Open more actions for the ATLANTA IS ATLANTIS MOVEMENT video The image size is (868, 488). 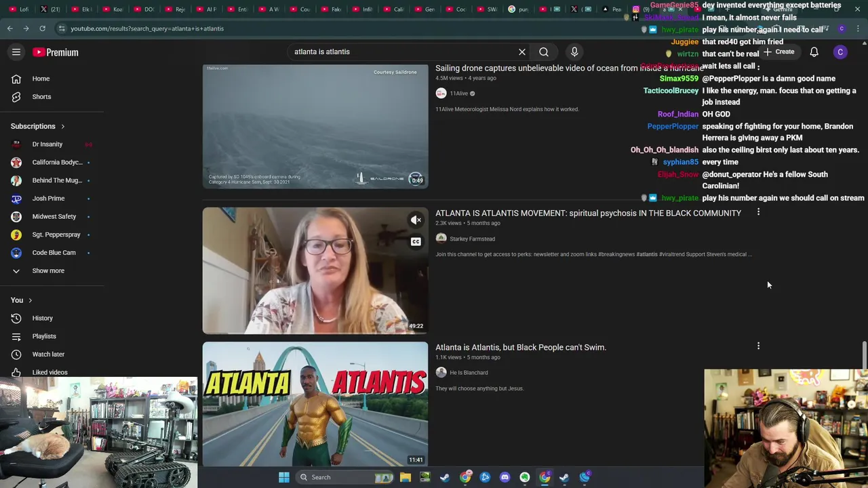tap(758, 212)
